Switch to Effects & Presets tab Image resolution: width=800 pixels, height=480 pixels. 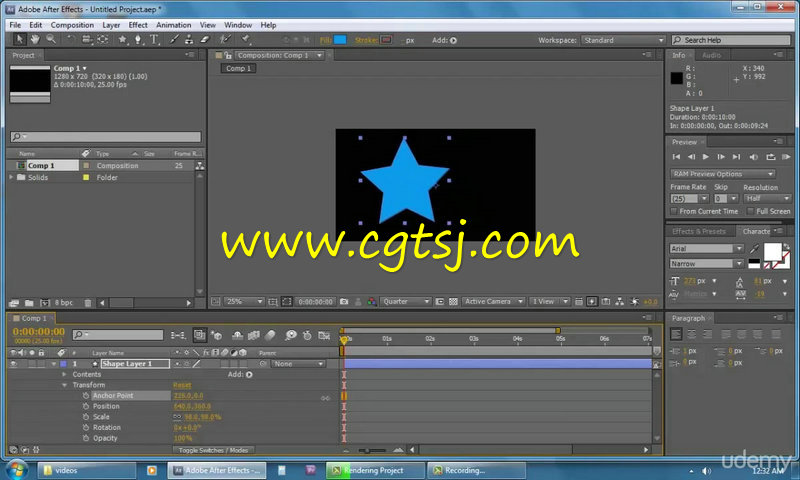[698, 231]
